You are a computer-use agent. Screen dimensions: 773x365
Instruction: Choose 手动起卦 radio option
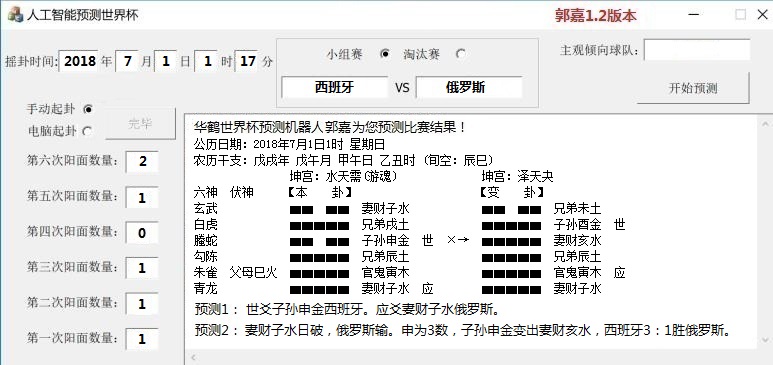tap(88, 109)
